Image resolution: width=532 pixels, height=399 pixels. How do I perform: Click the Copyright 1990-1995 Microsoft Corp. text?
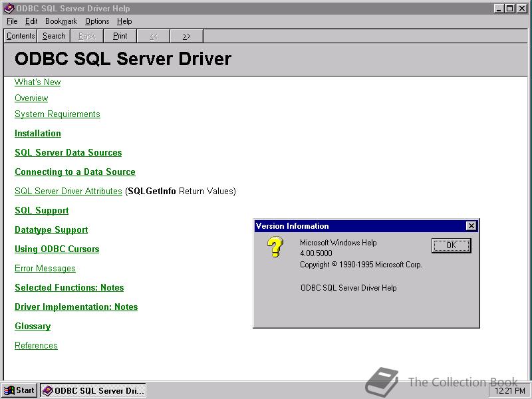(x=361, y=265)
